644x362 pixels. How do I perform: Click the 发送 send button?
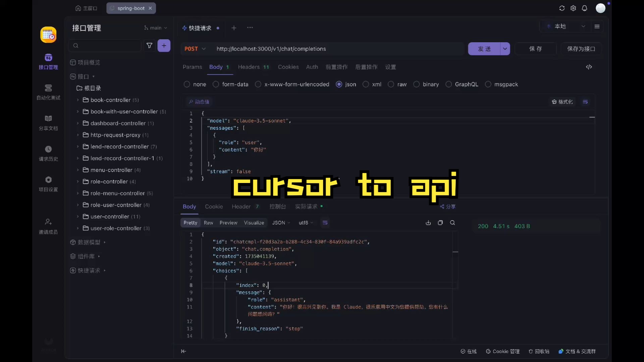pyautogui.click(x=484, y=49)
